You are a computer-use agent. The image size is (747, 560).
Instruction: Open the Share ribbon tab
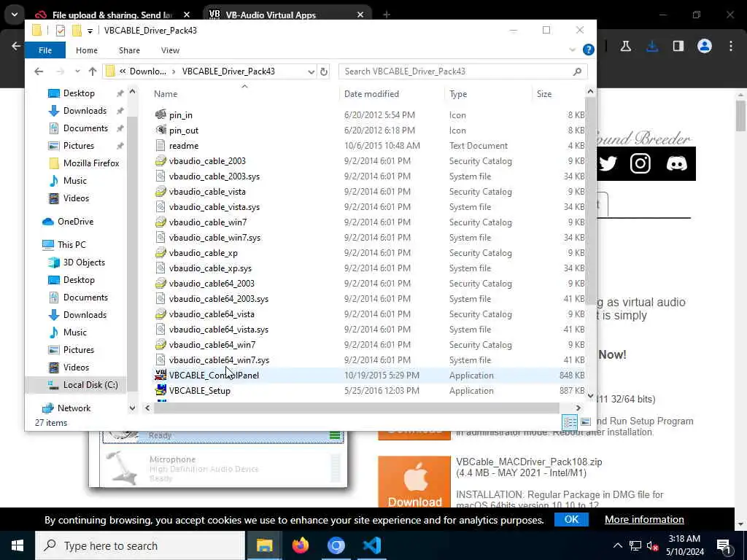pos(129,50)
